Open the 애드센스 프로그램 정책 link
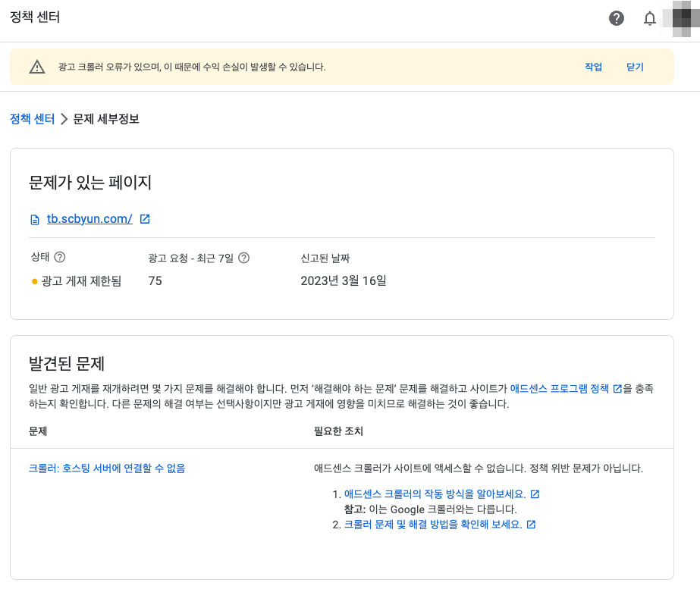The width and height of the screenshot is (700, 589). (560, 388)
